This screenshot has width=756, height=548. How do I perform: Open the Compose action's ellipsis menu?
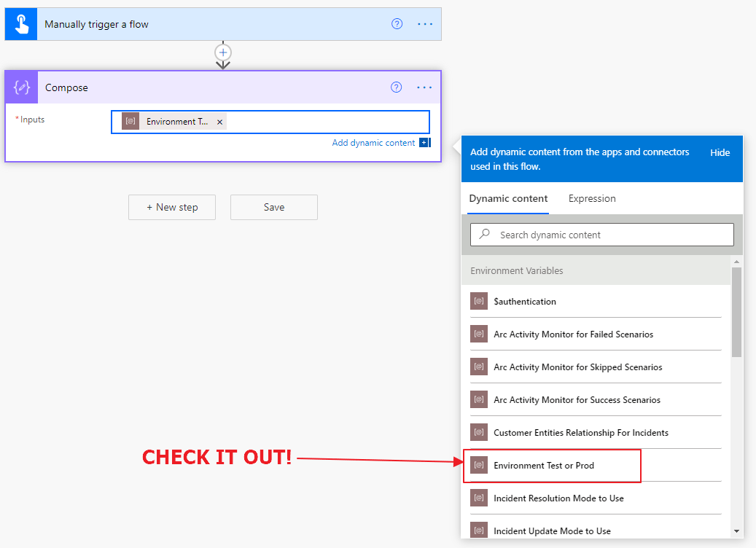click(424, 87)
